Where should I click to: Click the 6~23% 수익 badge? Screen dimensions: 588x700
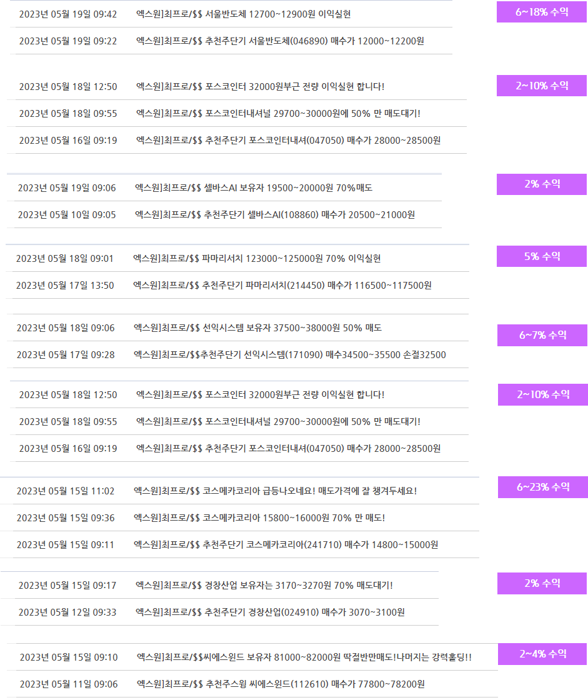click(x=543, y=487)
